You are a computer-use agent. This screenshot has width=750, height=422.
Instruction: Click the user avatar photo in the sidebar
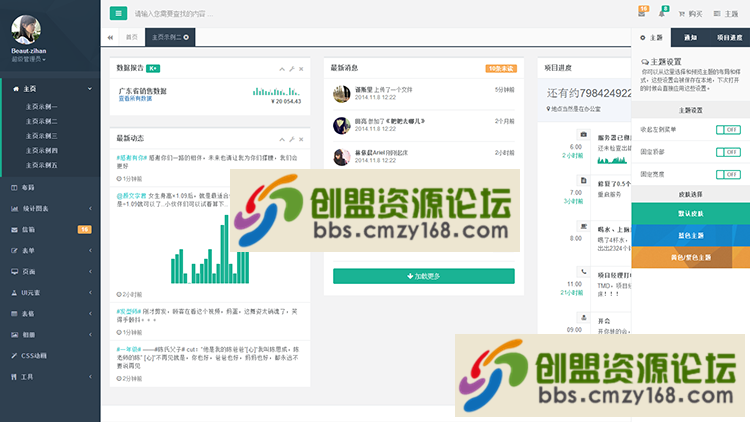(x=26, y=30)
